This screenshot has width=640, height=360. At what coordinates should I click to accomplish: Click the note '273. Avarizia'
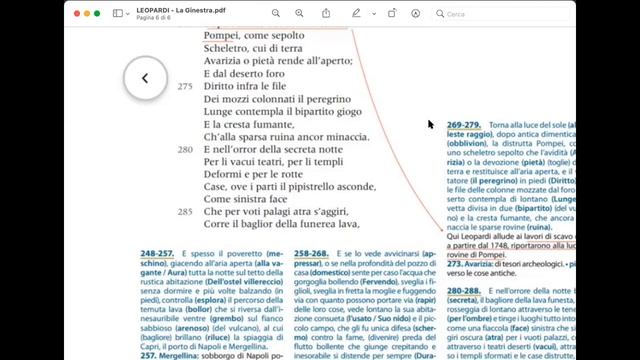pos(469,264)
